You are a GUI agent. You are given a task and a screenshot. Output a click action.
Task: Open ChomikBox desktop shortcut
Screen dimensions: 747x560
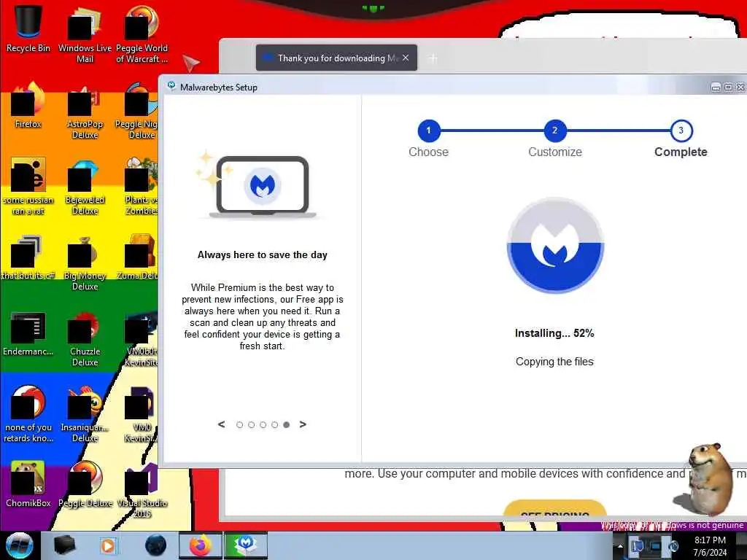[x=28, y=483]
